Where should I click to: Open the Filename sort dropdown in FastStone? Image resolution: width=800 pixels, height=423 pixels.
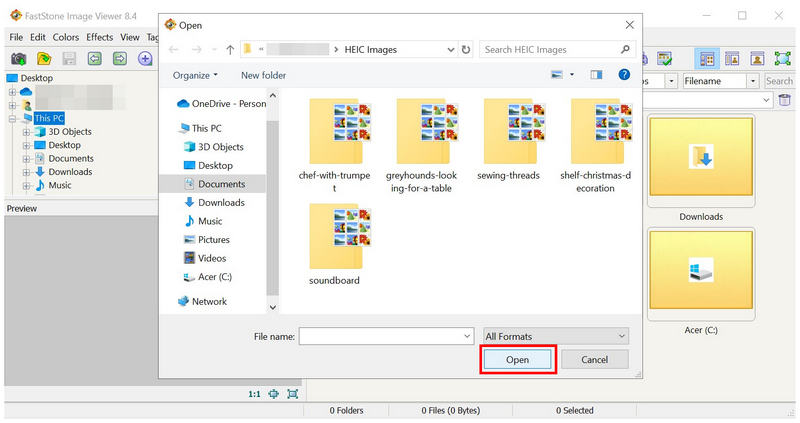[x=753, y=81]
